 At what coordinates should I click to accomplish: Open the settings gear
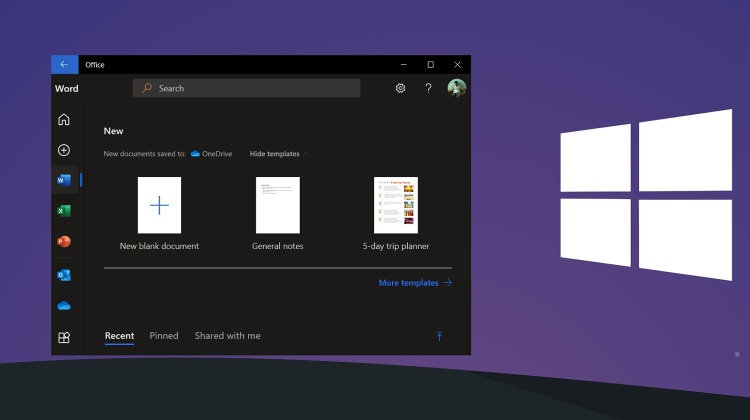point(400,88)
